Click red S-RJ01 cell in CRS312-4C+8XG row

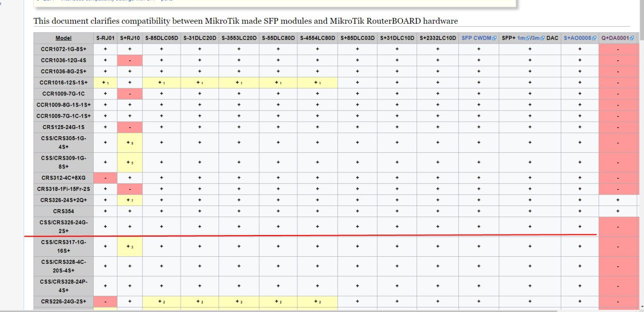coord(105,178)
